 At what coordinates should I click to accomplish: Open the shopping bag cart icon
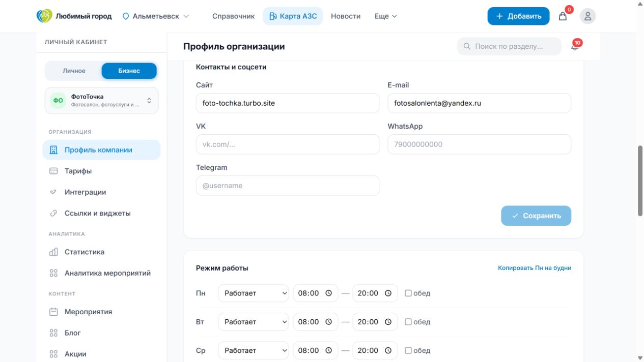(563, 16)
